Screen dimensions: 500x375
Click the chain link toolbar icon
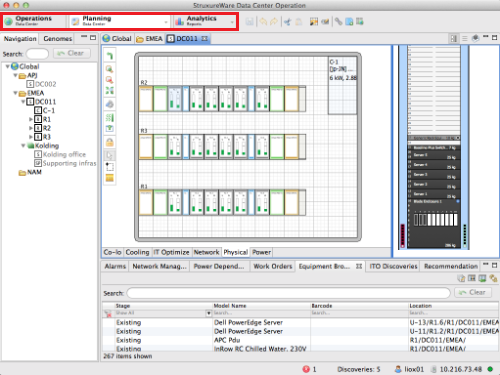(x=338, y=22)
